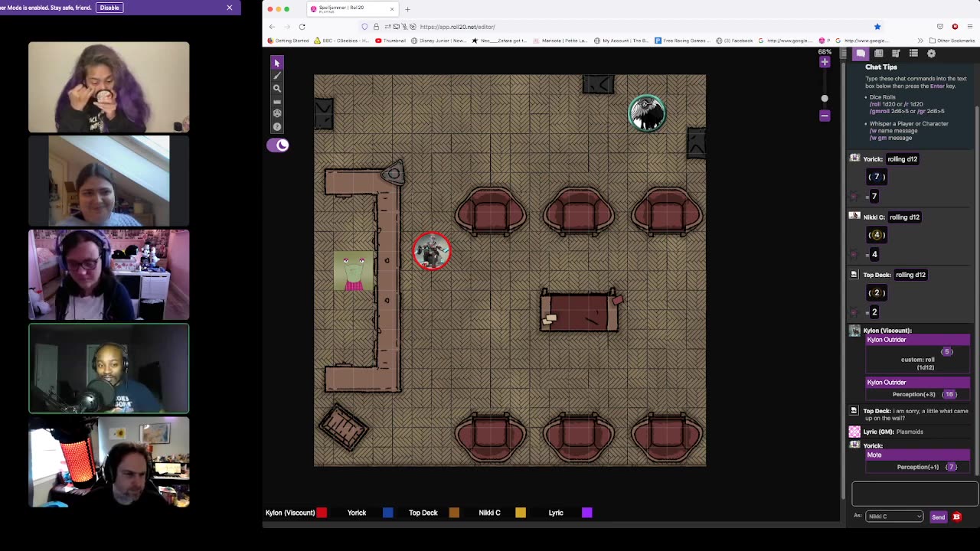Open a new browser tab
This screenshot has width=980, height=551.
point(407,9)
